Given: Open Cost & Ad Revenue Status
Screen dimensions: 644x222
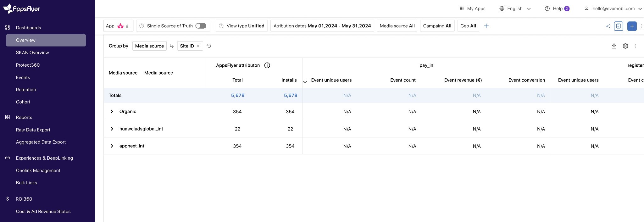Looking at the screenshot, I should coord(43,211).
